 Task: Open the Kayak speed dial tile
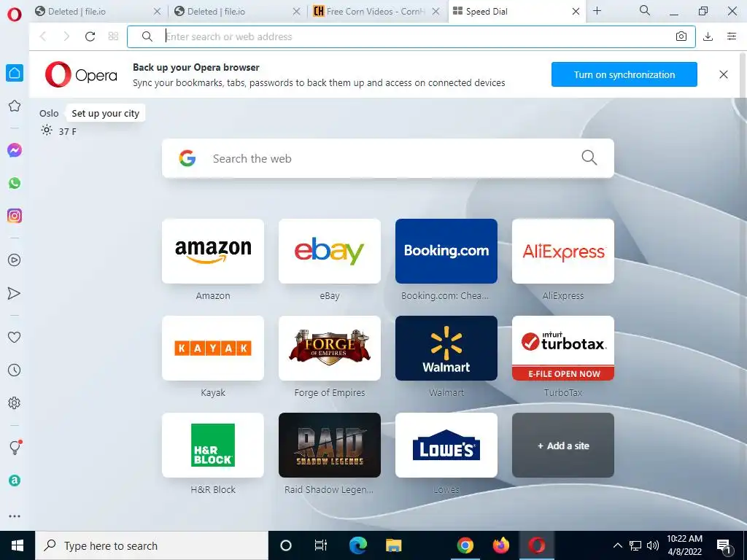pos(213,348)
